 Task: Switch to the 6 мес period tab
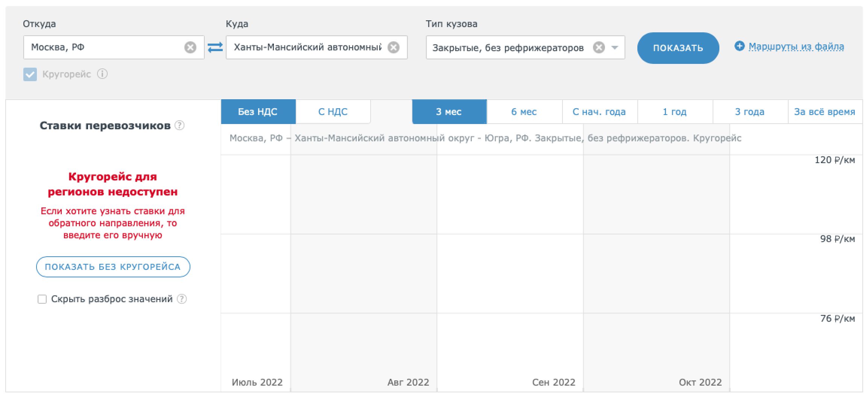click(524, 112)
